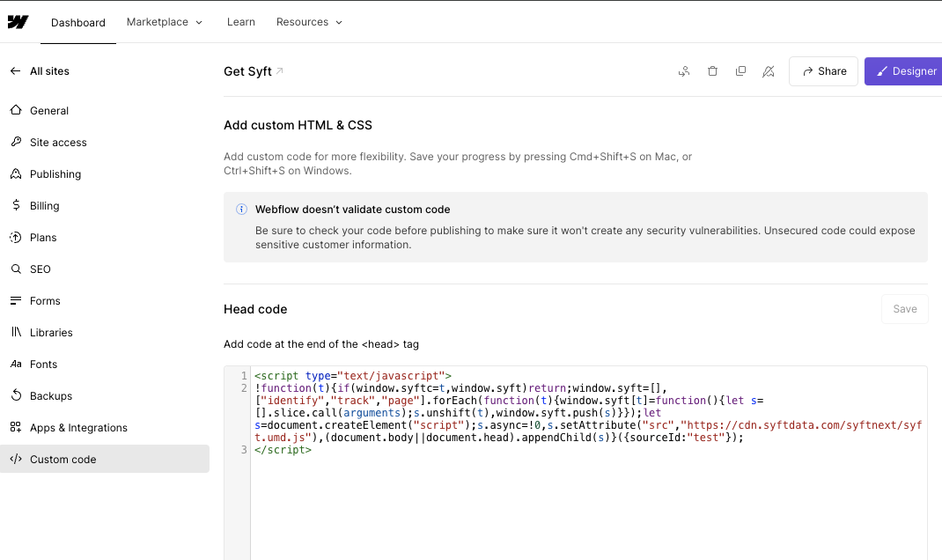
Task: Expand the Resources dropdown menu
Action: [x=309, y=22]
